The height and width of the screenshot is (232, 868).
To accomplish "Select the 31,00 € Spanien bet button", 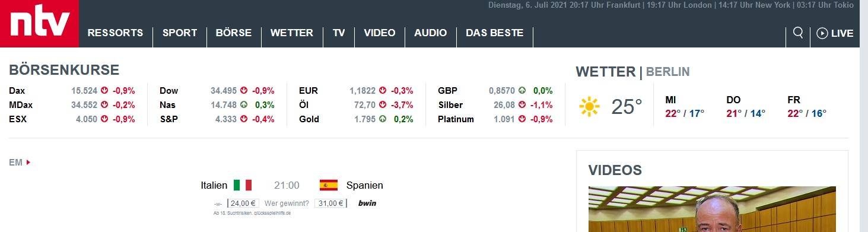I will click(x=330, y=204).
